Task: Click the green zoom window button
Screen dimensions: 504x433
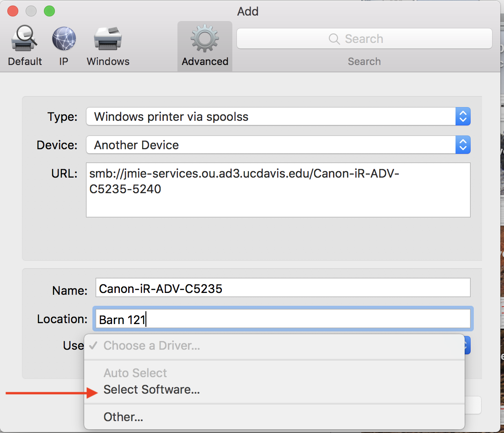Action: point(49,11)
